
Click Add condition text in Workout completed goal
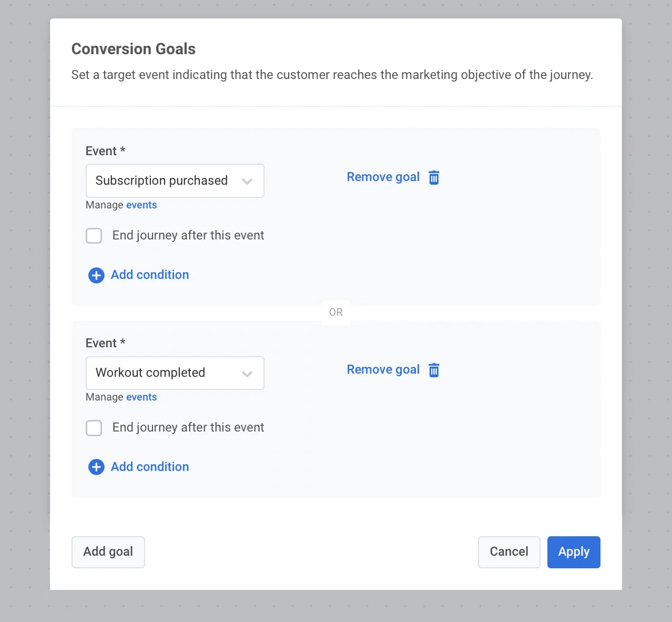[x=150, y=467]
